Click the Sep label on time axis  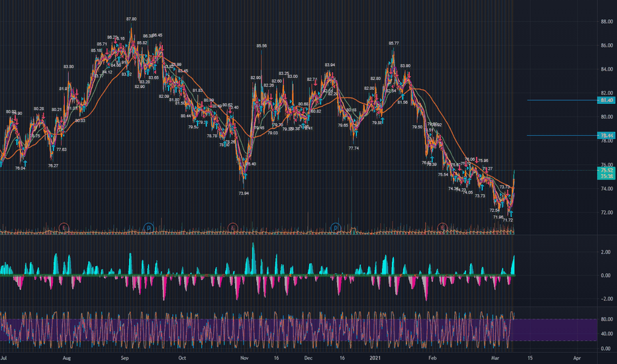coord(124,358)
